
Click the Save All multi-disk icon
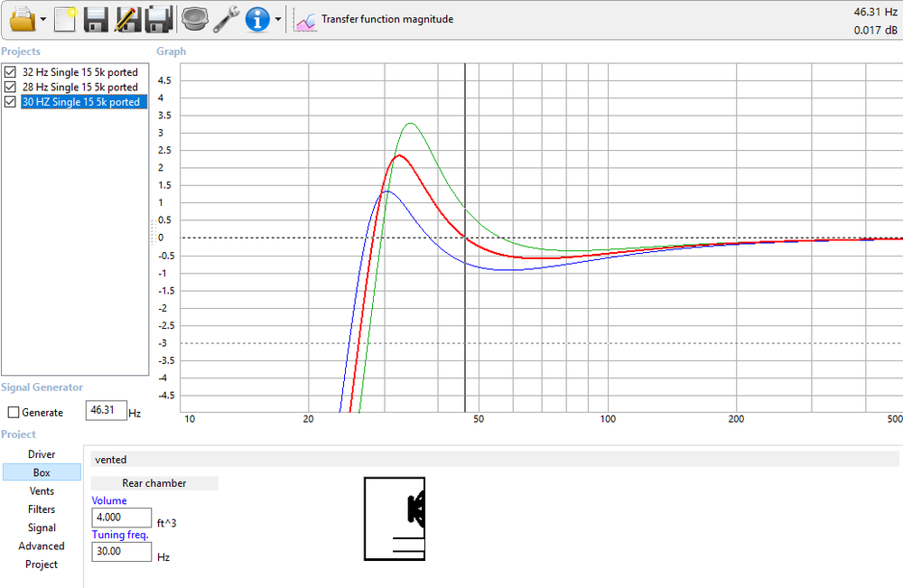[x=159, y=19]
